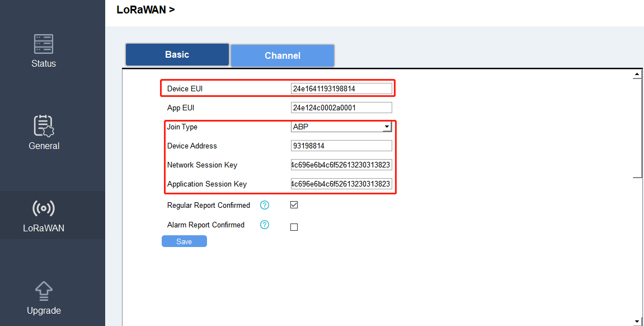Screen dimensions: 644x326
Task: Click the Upgrade sidebar label
Action: click(44, 311)
